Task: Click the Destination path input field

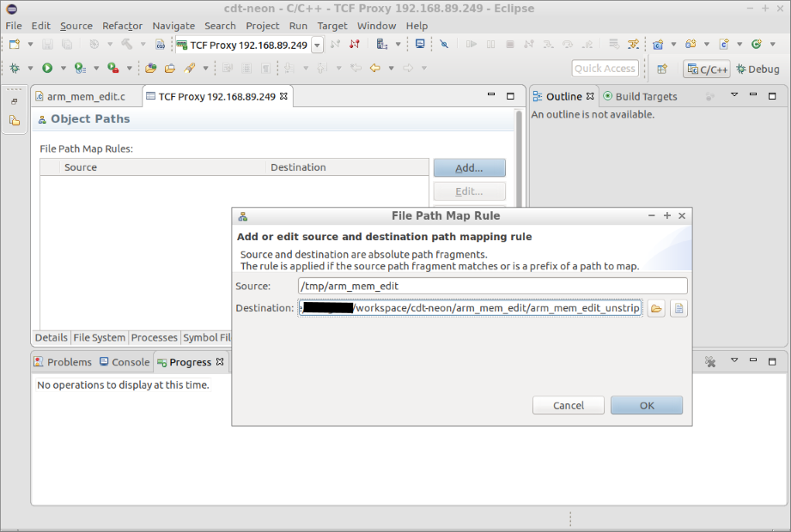Action: coord(470,308)
